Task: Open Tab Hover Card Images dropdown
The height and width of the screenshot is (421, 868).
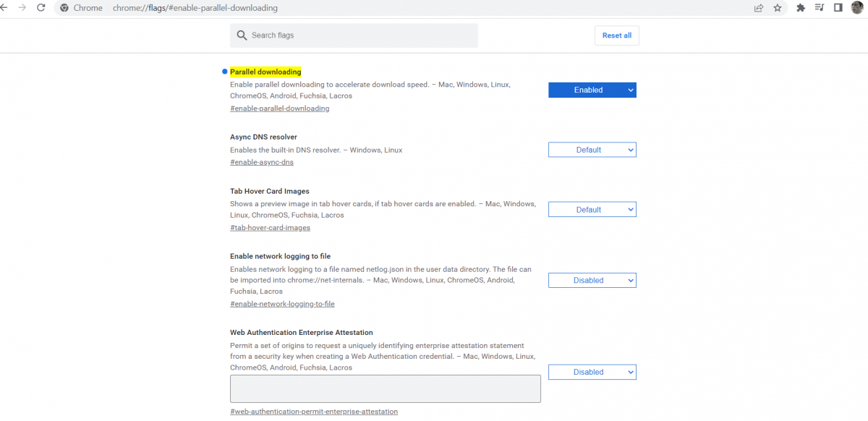Action: 592,210
